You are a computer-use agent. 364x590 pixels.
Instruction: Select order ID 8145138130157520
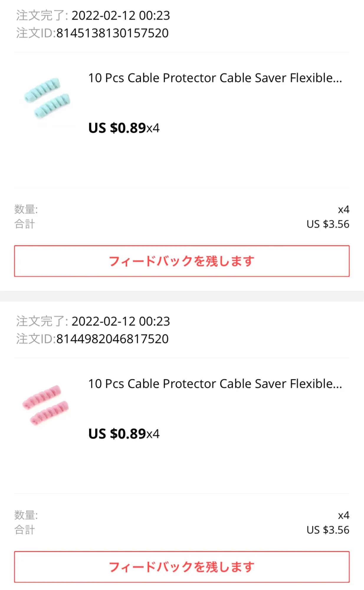(x=112, y=33)
